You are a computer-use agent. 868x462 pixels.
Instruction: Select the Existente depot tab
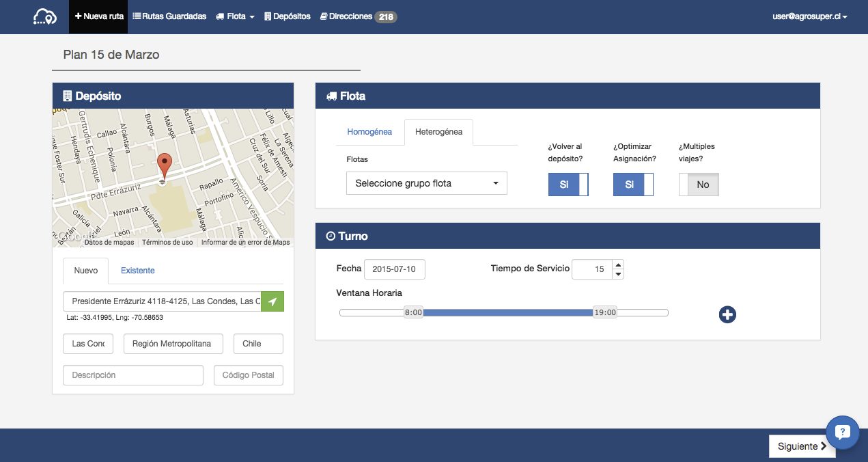[x=138, y=271]
